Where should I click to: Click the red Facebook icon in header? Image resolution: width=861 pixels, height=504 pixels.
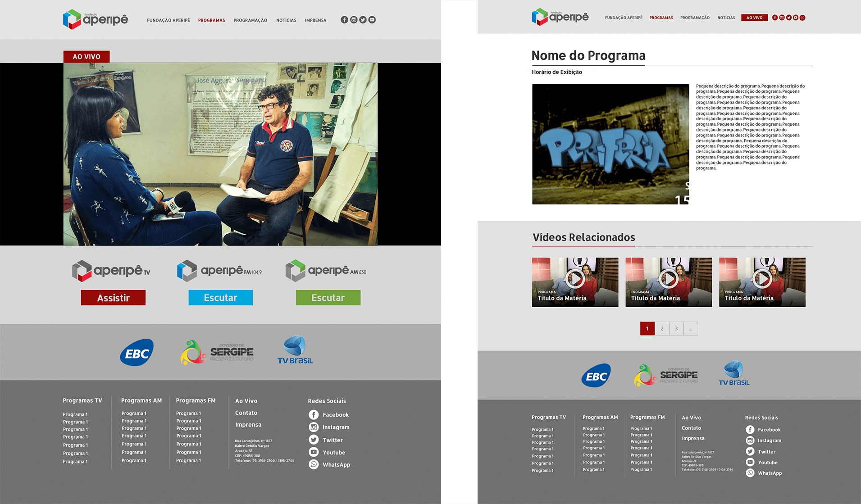[x=775, y=18]
